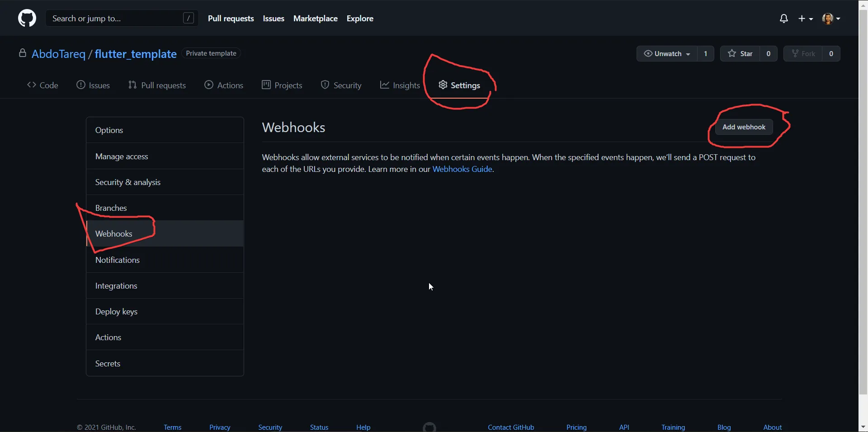868x432 pixels.
Task: Open Secrets settings
Action: click(165, 363)
